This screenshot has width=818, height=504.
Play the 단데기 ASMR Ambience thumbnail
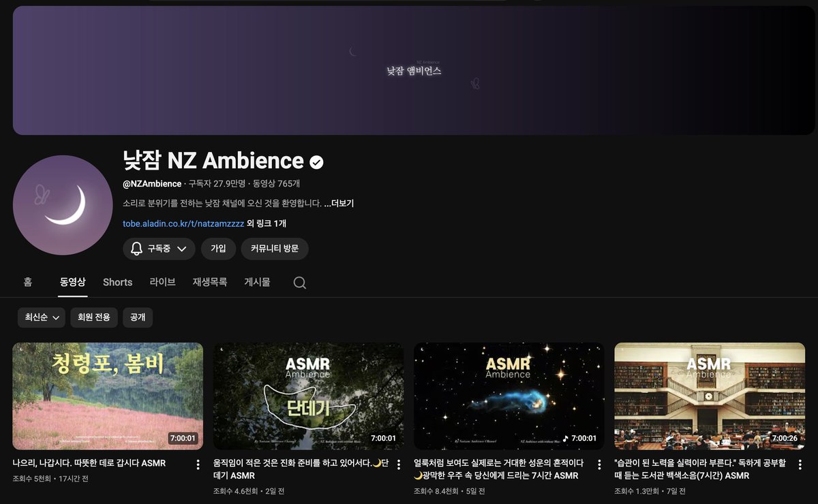[308, 396]
